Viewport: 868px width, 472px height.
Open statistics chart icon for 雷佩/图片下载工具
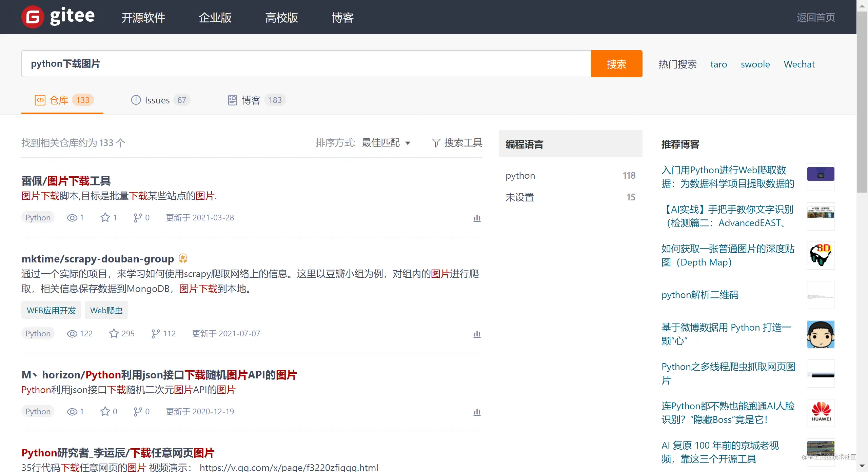(x=477, y=218)
